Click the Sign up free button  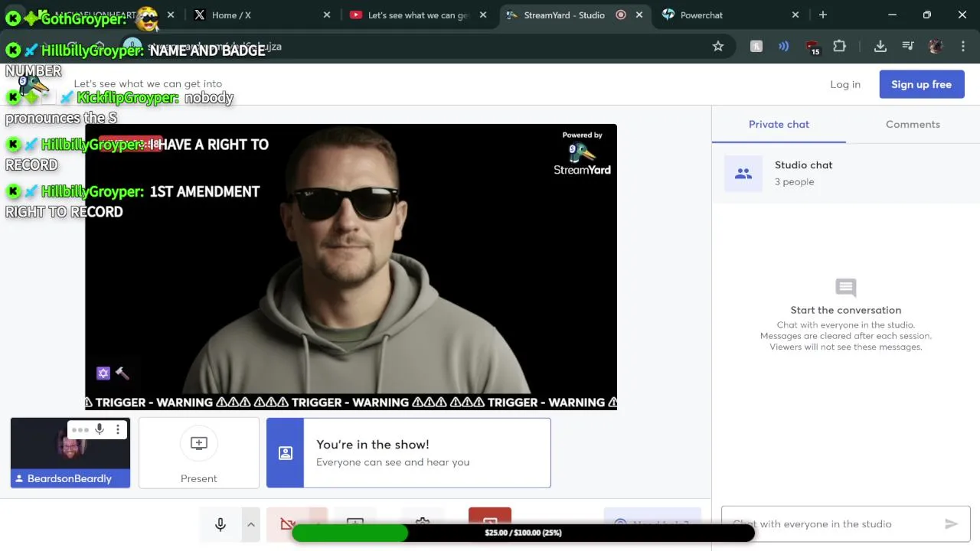[922, 84]
